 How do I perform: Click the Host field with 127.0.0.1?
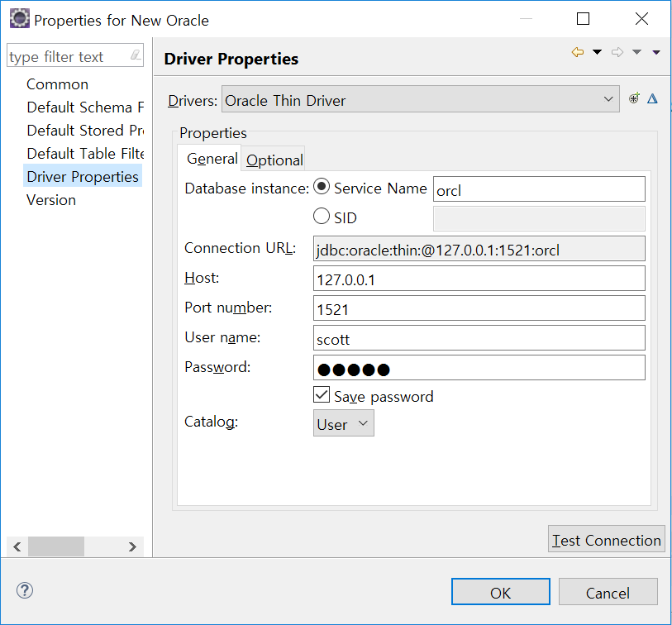coord(479,279)
